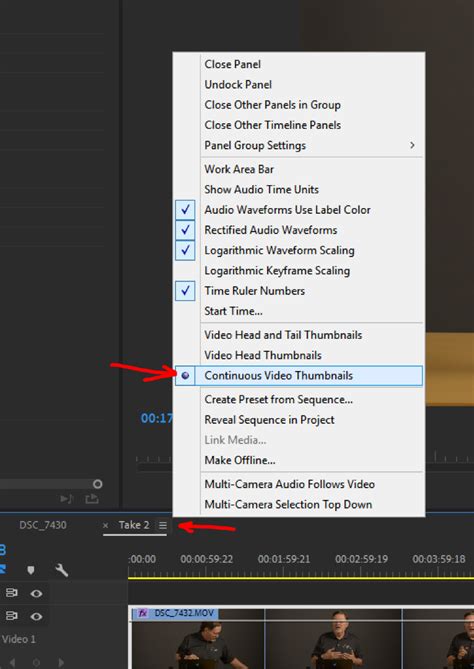
Task: Select Continuous Video Thumbnails option
Action: [x=298, y=375]
